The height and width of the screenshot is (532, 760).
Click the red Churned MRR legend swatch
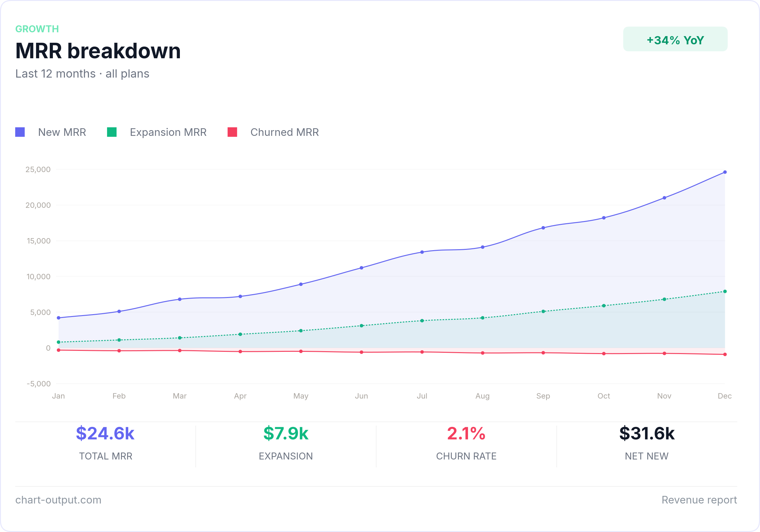click(x=232, y=132)
